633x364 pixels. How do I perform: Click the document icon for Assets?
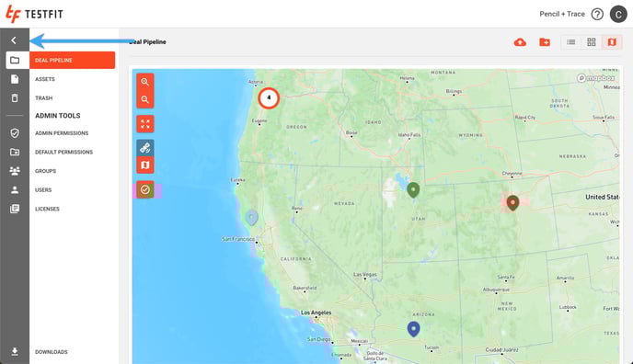coord(15,79)
